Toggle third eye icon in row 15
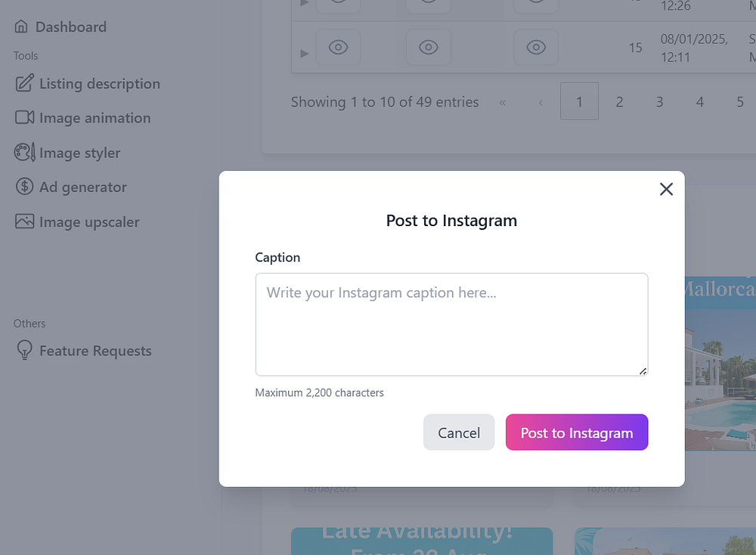 pos(536,48)
